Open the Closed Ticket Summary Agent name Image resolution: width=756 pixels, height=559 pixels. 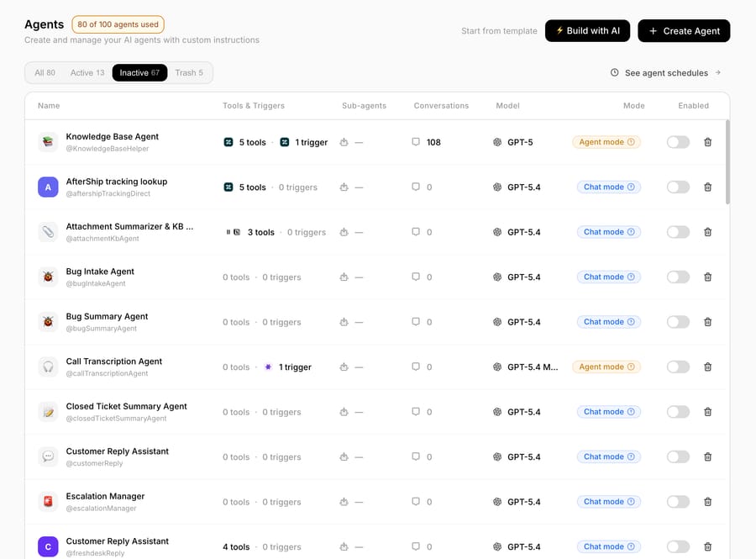click(x=126, y=407)
